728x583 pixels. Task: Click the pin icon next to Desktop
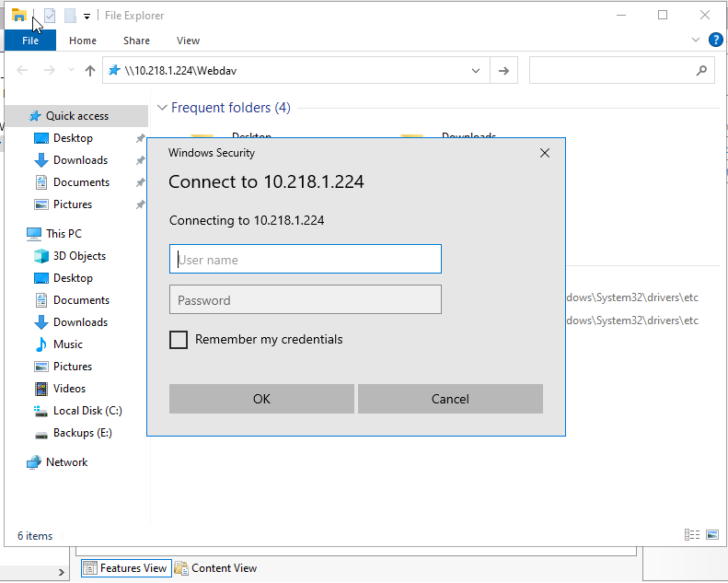click(140, 138)
